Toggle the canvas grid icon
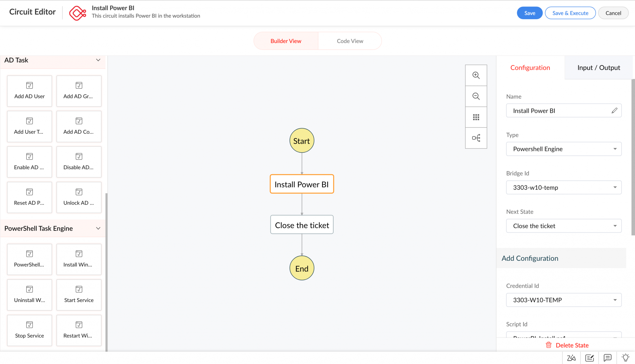Viewport: 635px width, 364px height. click(x=476, y=117)
